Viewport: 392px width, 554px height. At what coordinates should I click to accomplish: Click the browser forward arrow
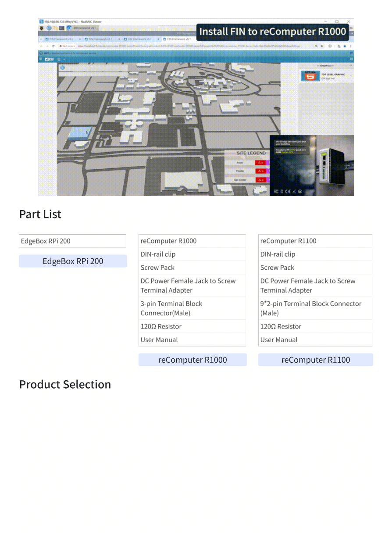tap(47, 46)
